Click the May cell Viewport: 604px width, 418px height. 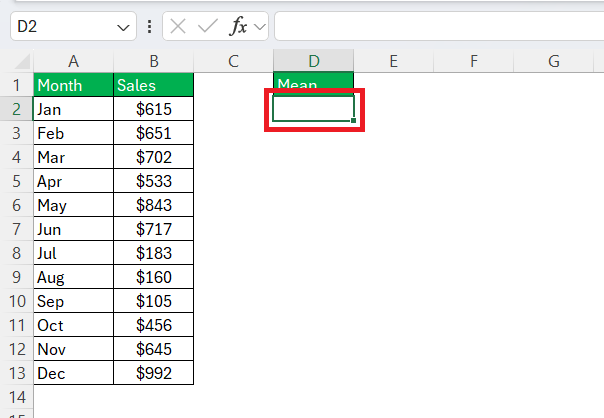[x=74, y=205]
